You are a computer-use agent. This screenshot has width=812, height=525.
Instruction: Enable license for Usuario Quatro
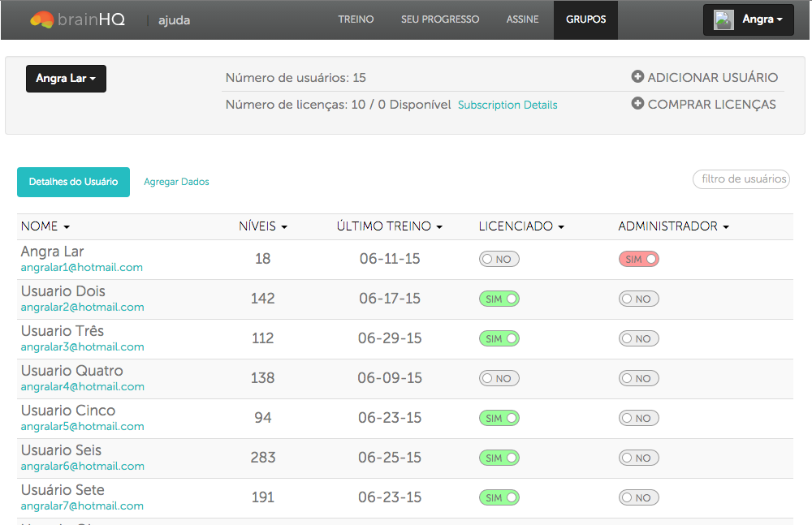[499, 378]
